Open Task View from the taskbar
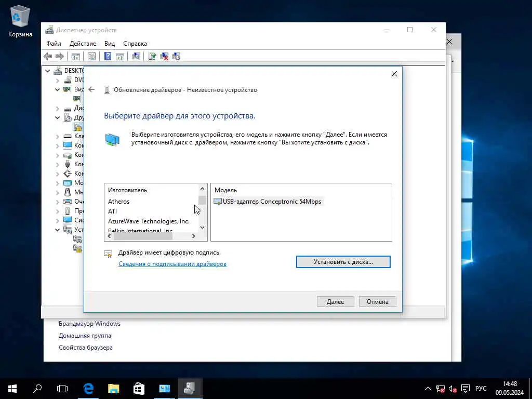This screenshot has width=532, height=399. tap(62, 389)
